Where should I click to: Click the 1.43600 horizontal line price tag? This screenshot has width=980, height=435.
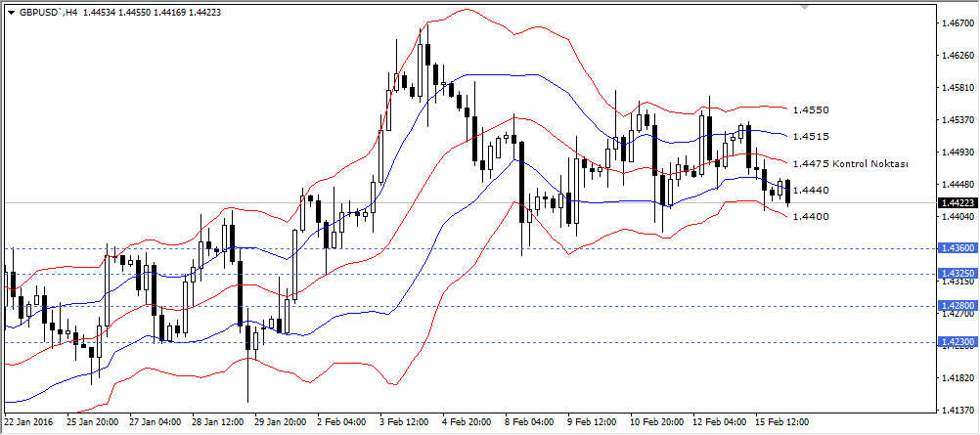(x=957, y=248)
